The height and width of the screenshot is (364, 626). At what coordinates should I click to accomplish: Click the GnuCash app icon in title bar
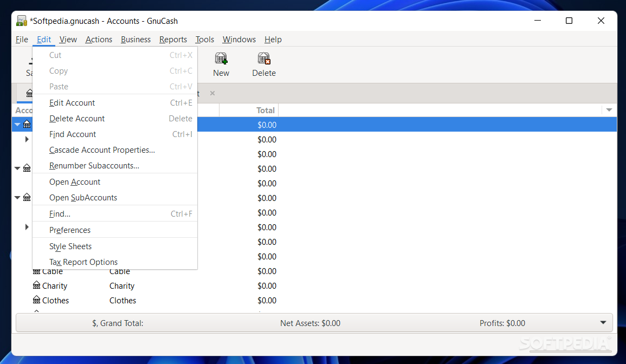coord(22,21)
